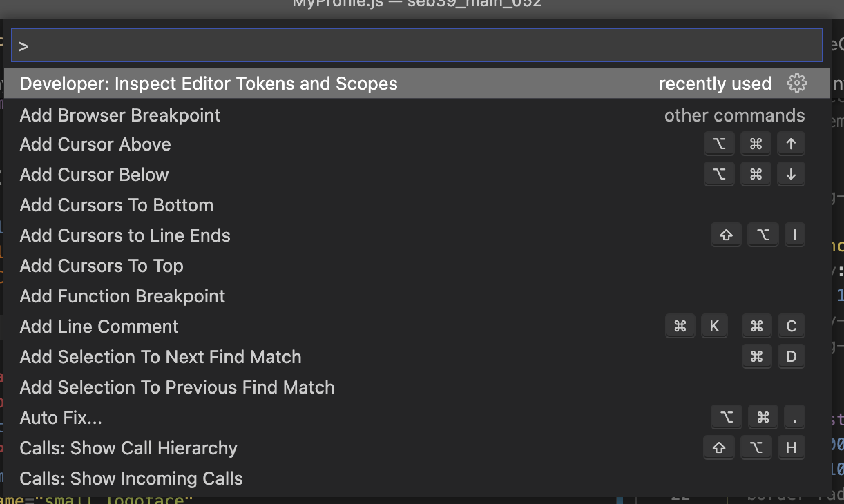Run the Add Cursor Above command

[95, 144]
